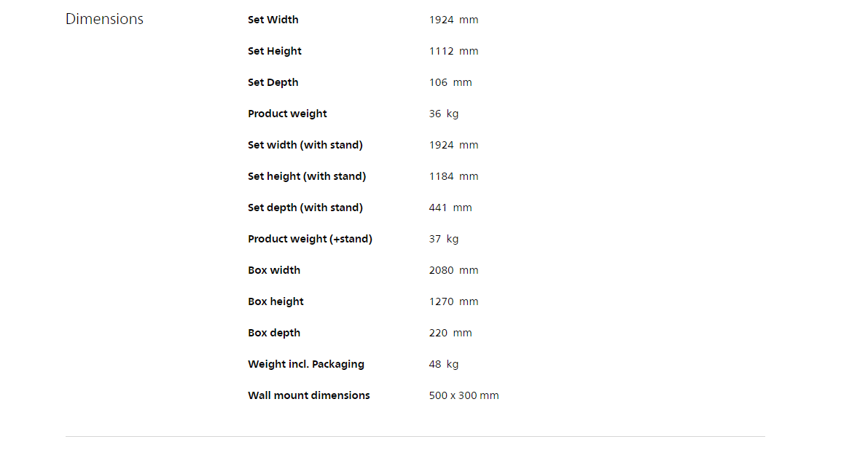Select the Set Height label

click(275, 51)
